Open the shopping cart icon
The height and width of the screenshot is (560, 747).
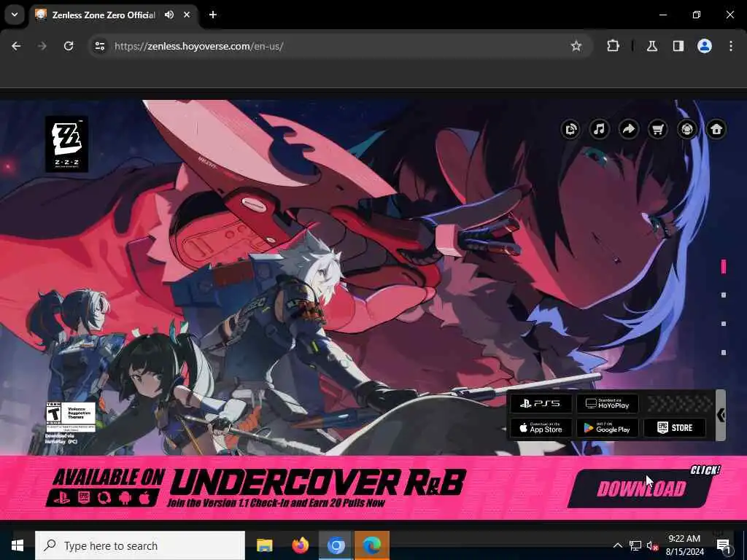(658, 129)
